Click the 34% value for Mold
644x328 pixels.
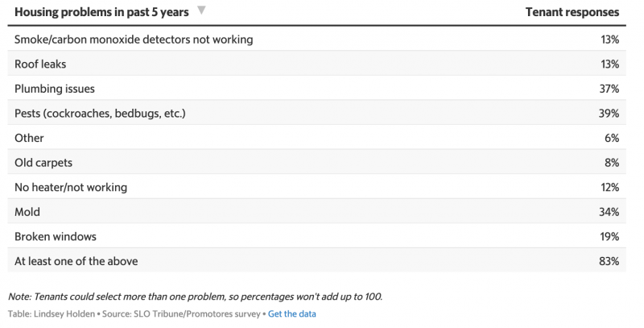[x=609, y=212]
